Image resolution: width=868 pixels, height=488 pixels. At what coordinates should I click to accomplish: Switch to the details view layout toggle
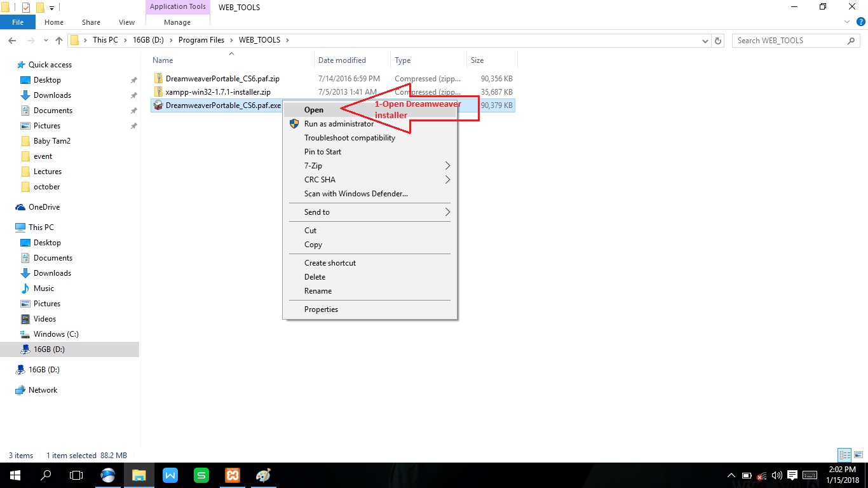[x=844, y=455]
